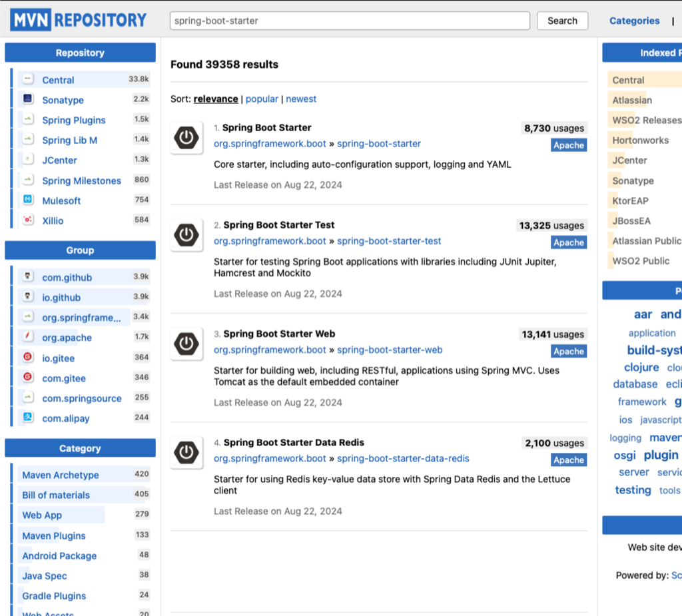Image resolution: width=682 pixels, height=616 pixels.
Task: Select the Mulesoft repository link
Action: click(x=61, y=201)
